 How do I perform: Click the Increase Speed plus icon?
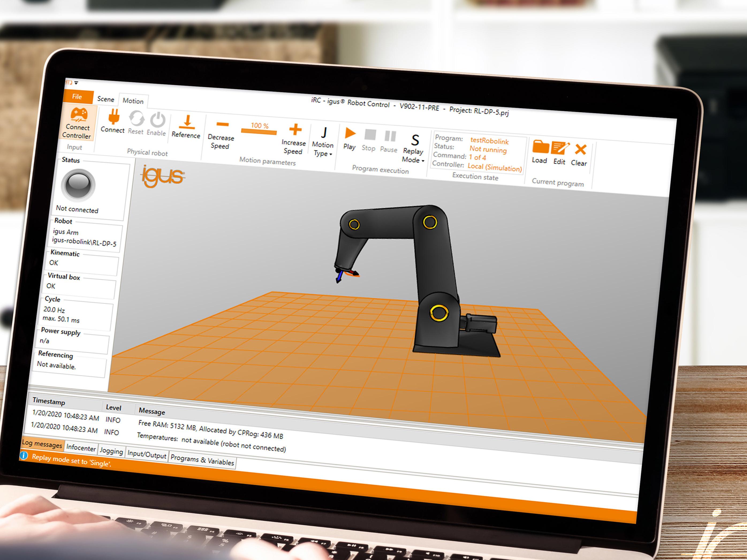tap(295, 129)
